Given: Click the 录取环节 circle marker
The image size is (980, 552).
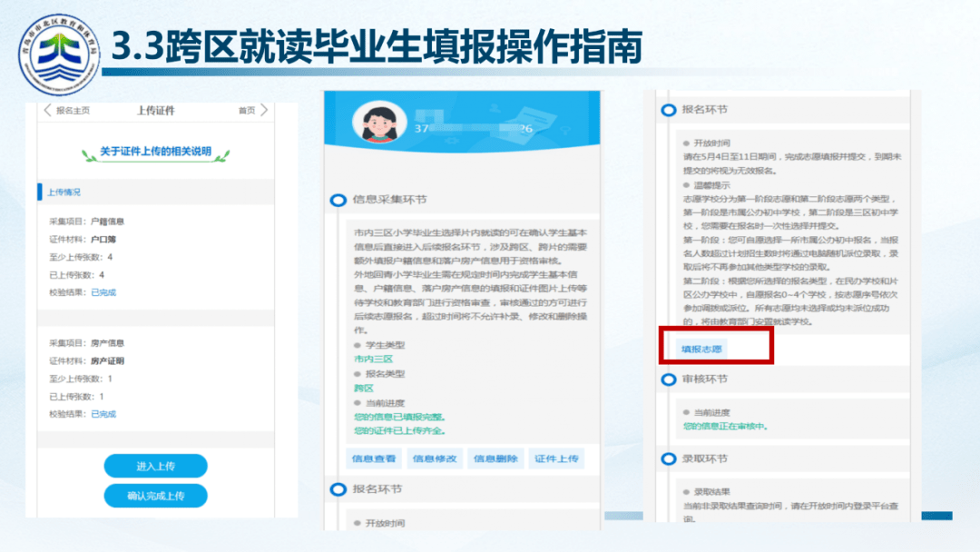Looking at the screenshot, I should tap(669, 458).
